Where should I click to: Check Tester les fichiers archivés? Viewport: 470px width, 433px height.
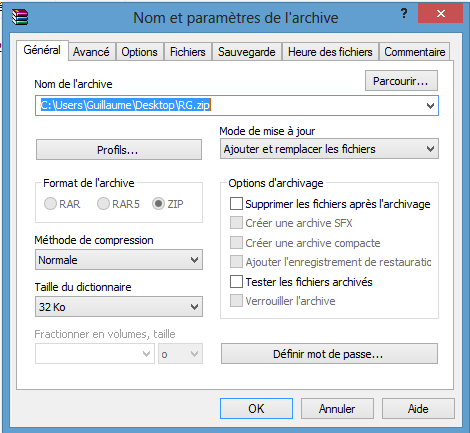point(236,282)
